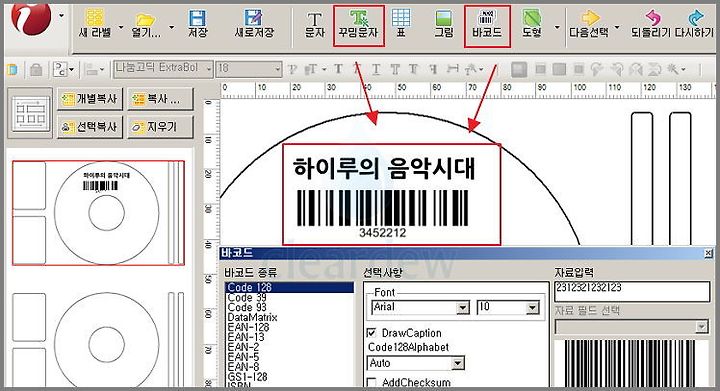This screenshot has width=720, height=391.
Task: Undo with the 되돌리기 icon
Action: 653,17
